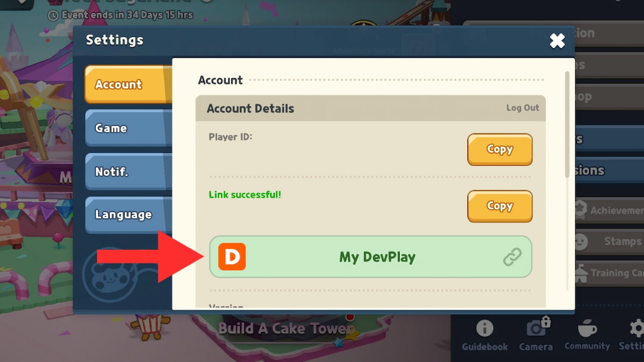Click Copy button beside Link successful
The height and width of the screenshot is (362, 644).
(x=500, y=206)
